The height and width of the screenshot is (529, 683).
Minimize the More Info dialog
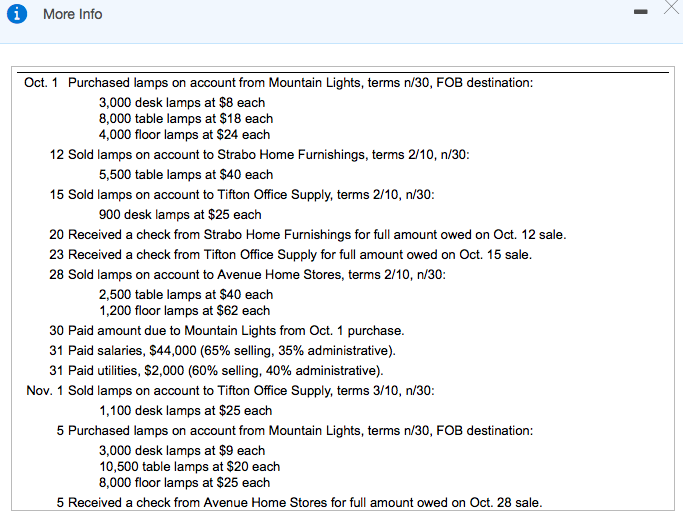(x=640, y=12)
